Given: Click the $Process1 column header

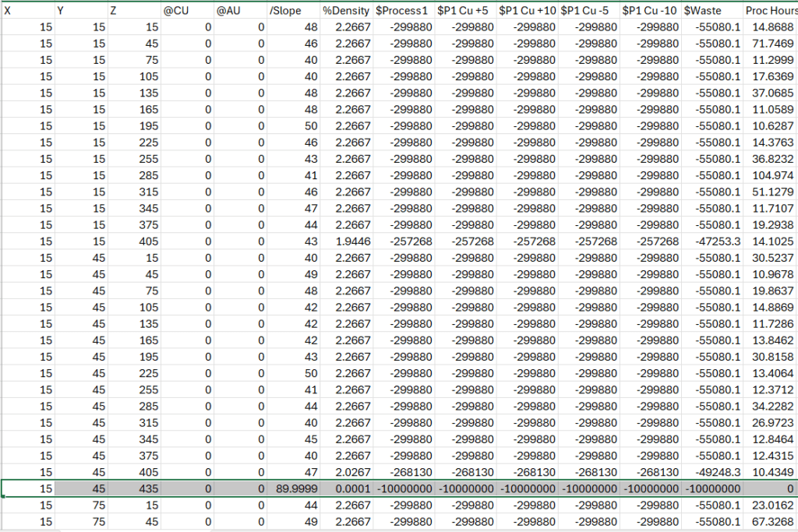Looking at the screenshot, I should (x=402, y=10).
